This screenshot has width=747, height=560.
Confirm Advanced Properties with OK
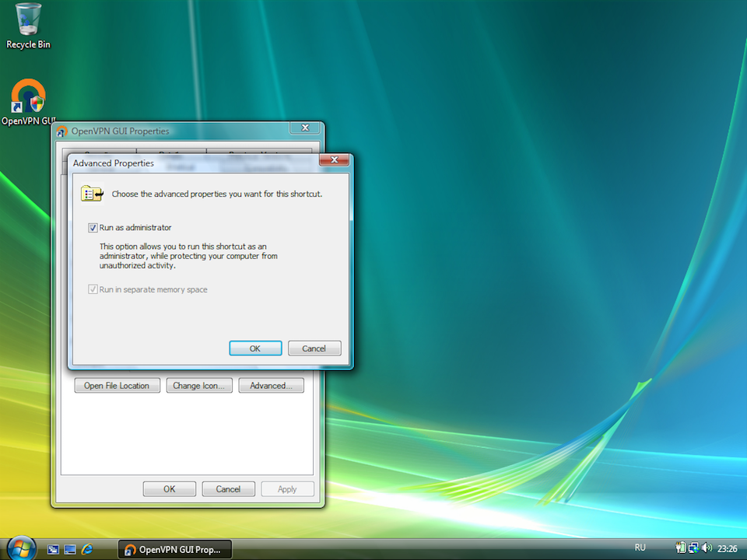pos(255,348)
